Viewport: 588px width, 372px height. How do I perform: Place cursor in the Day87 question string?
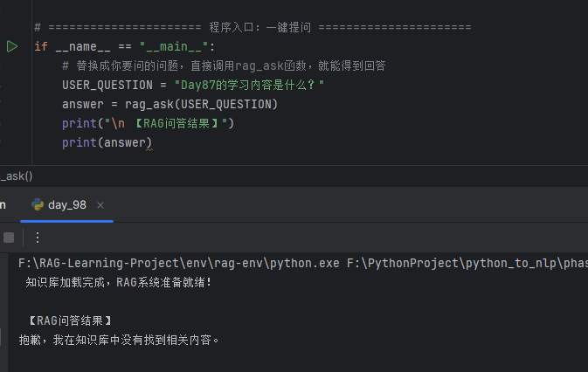(x=249, y=85)
